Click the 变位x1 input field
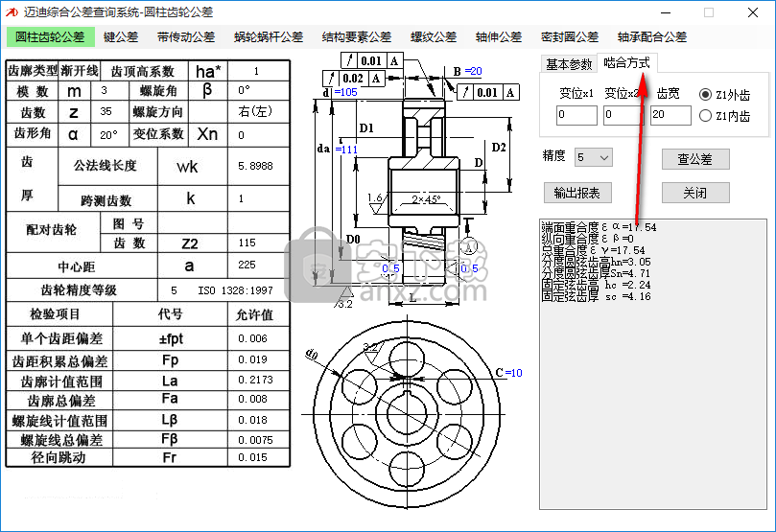This screenshot has height=532, width=776. pos(576,115)
